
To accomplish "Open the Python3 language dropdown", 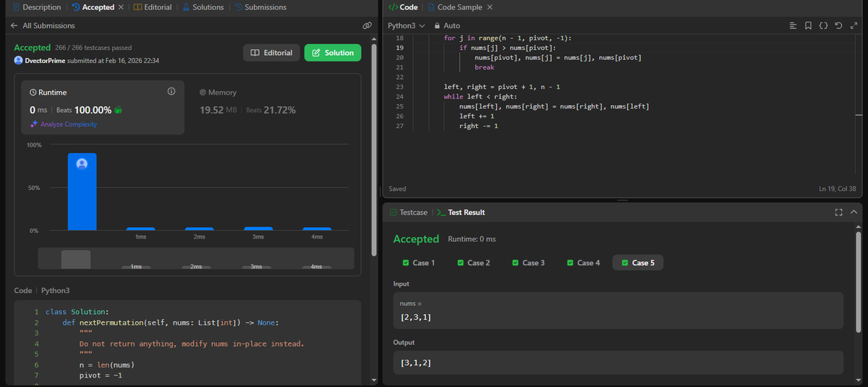I will (406, 25).
